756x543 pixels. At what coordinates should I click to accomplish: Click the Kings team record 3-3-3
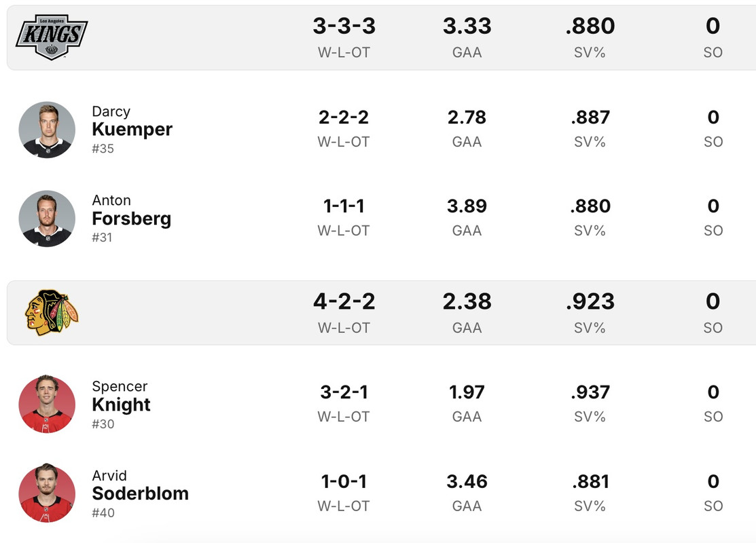tap(344, 26)
